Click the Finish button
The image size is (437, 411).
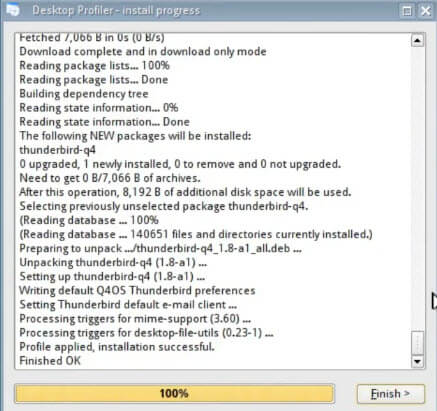(391, 394)
